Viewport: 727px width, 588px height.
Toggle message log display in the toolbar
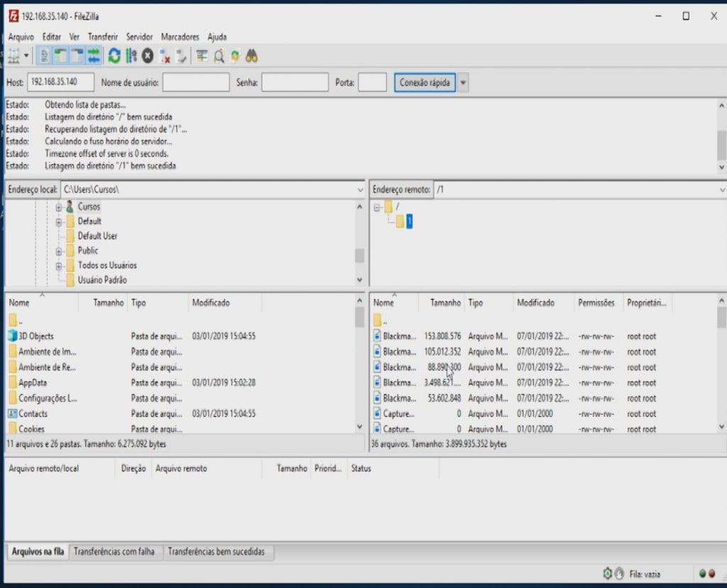pyautogui.click(x=44, y=56)
